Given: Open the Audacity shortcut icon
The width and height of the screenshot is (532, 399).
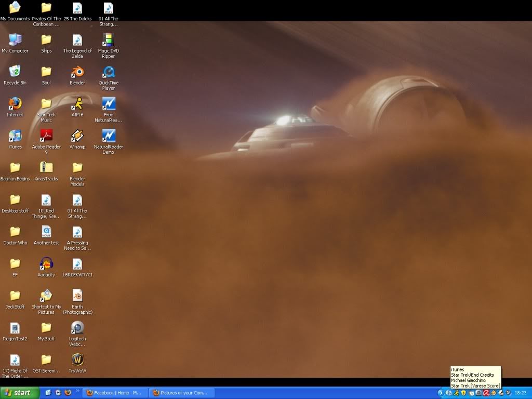Looking at the screenshot, I should click(x=46, y=264).
